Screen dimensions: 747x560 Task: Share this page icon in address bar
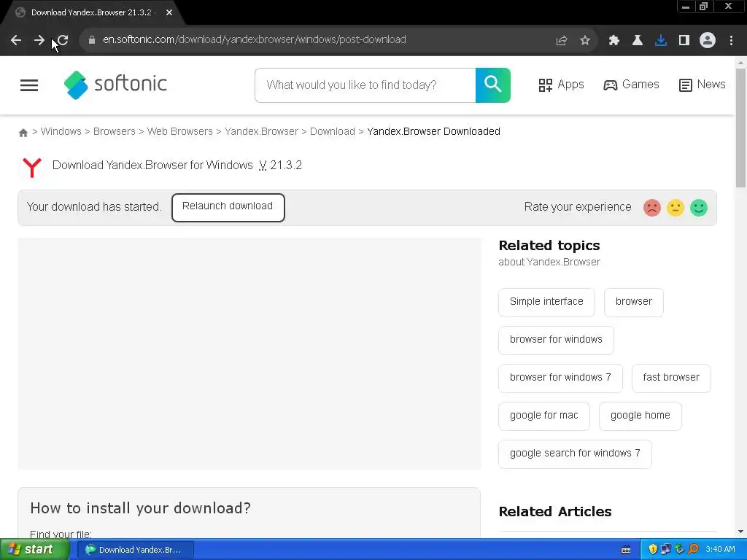562,41
